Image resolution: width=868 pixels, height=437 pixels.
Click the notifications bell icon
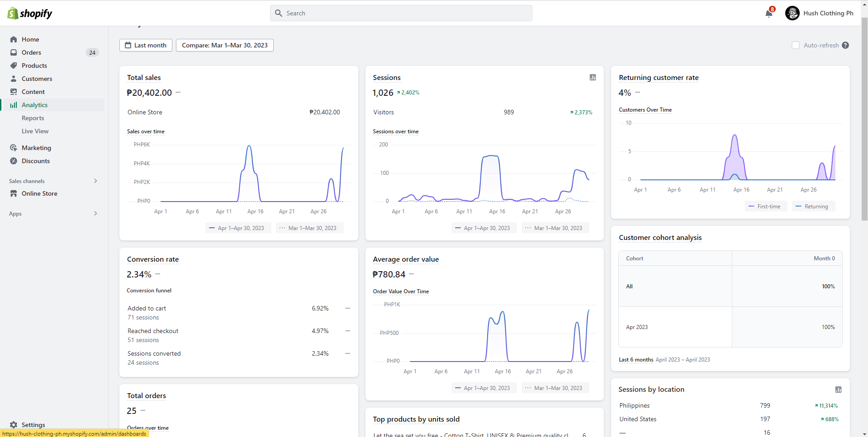(768, 14)
